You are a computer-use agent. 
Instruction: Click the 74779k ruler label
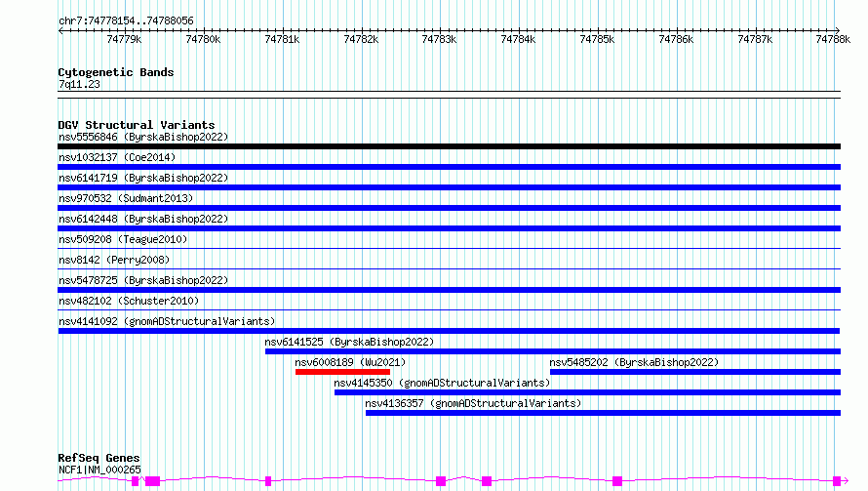point(124,39)
